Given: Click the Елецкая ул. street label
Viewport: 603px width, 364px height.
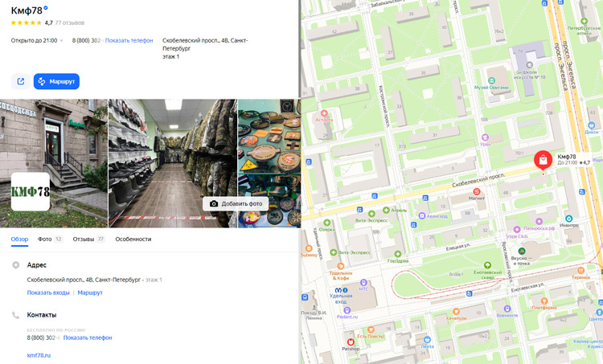Looking at the screenshot, I should [457, 248].
